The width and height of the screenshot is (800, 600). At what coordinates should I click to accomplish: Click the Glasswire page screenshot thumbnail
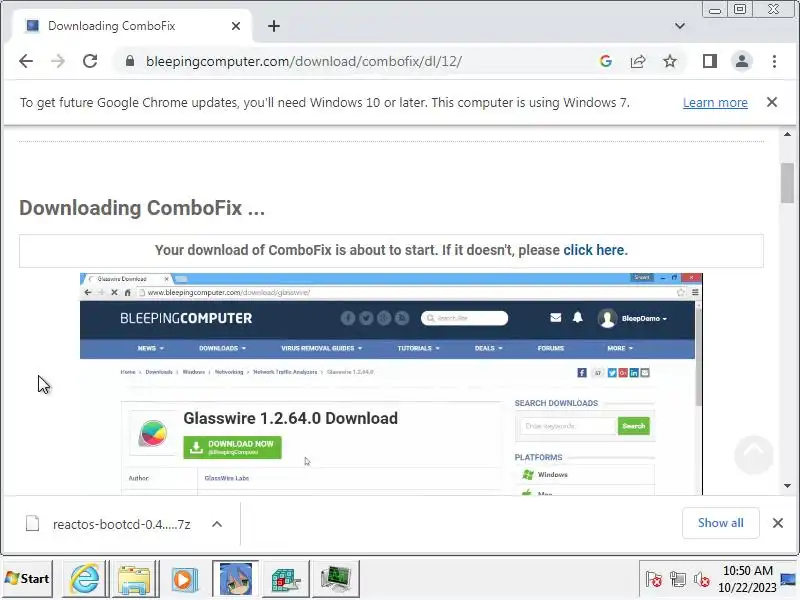(391, 384)
